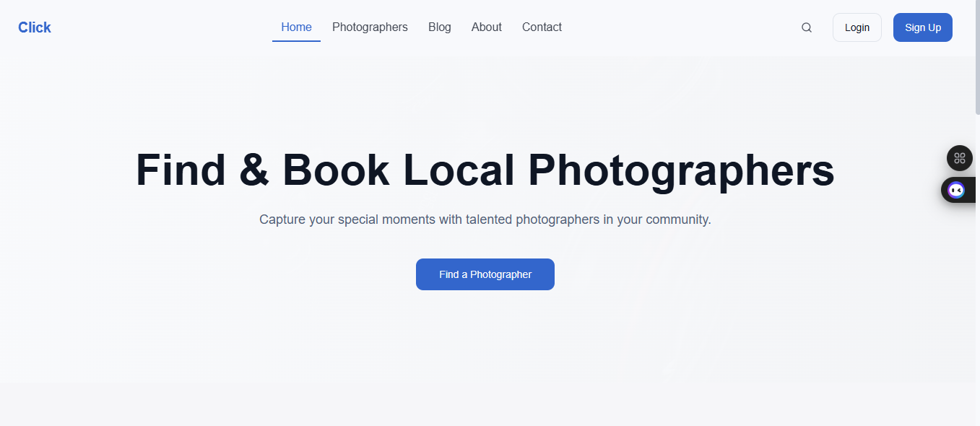The height and width of the screenshot is (426, 980).
Task: Click the ampersand in the hero headline
Action: [253, 171]
